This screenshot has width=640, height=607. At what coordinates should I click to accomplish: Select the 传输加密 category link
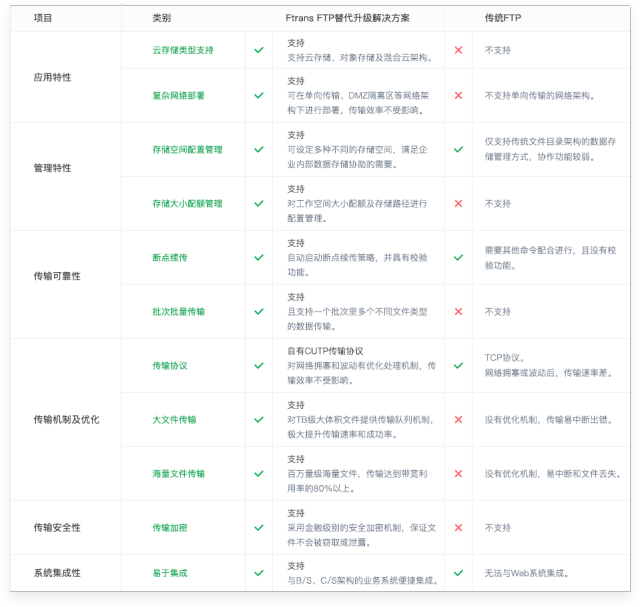(x=170, y=527)
